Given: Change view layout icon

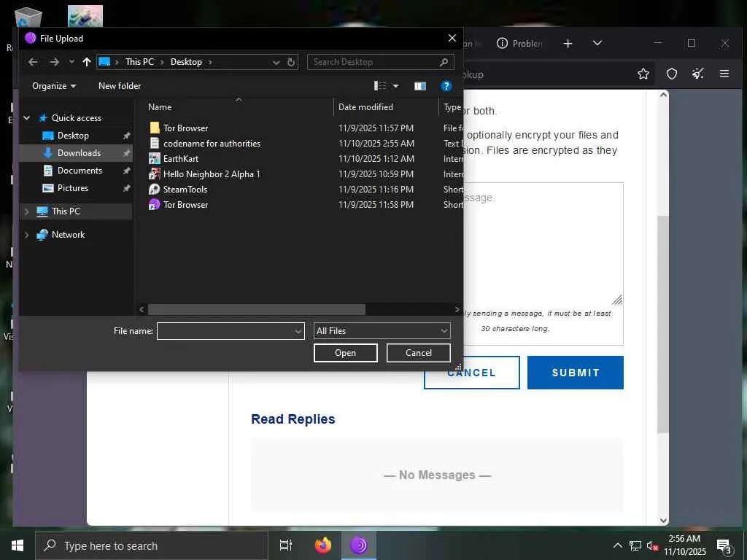Looking at the screenshot, I should coord(380,86).
